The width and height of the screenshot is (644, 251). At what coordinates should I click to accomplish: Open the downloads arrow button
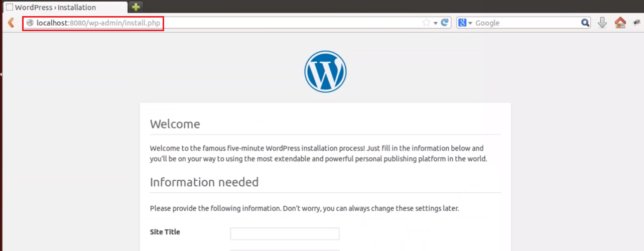click(602, 23)
